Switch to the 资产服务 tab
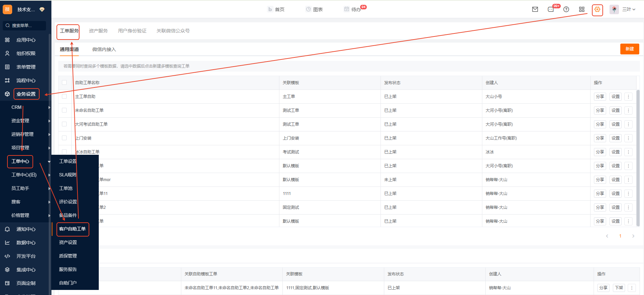644x295 pixels. (98, 31)
